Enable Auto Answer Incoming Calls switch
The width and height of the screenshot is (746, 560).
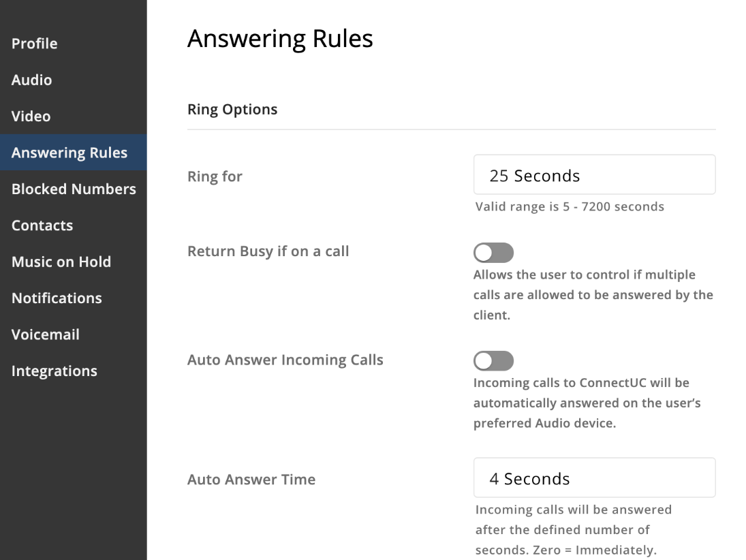[x=493, y=360]
